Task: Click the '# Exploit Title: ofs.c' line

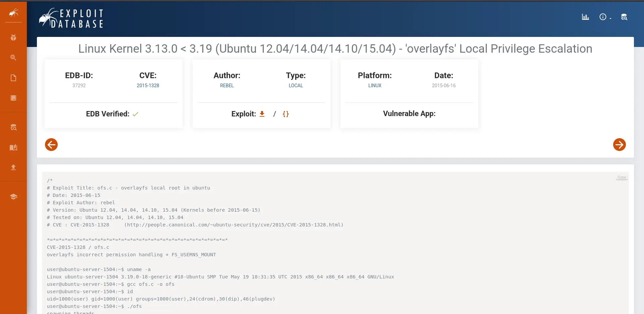Action: point(128,188)
